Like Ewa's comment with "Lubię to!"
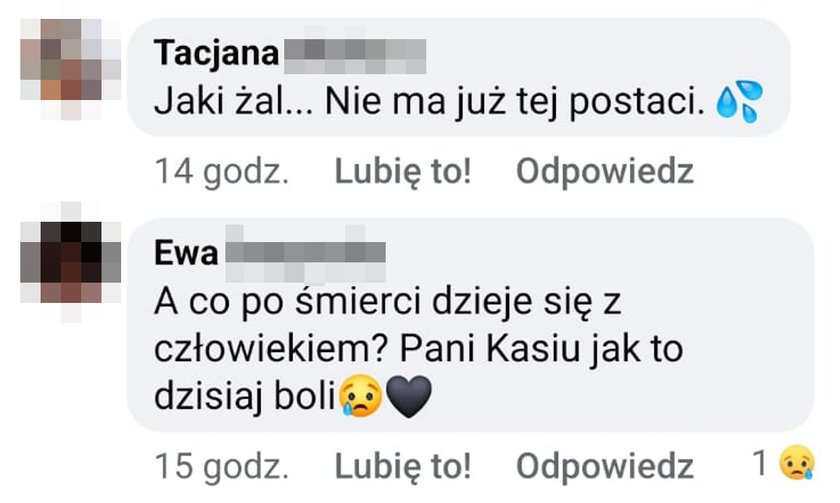This screenshot has height=503, width=840. [x=403, y=466]
